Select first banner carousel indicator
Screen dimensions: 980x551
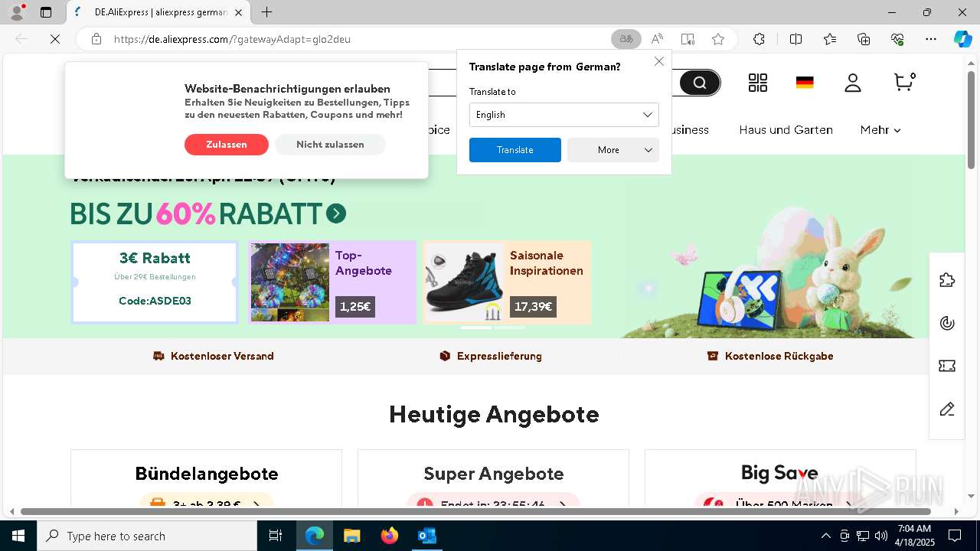[x=475, y=328]
